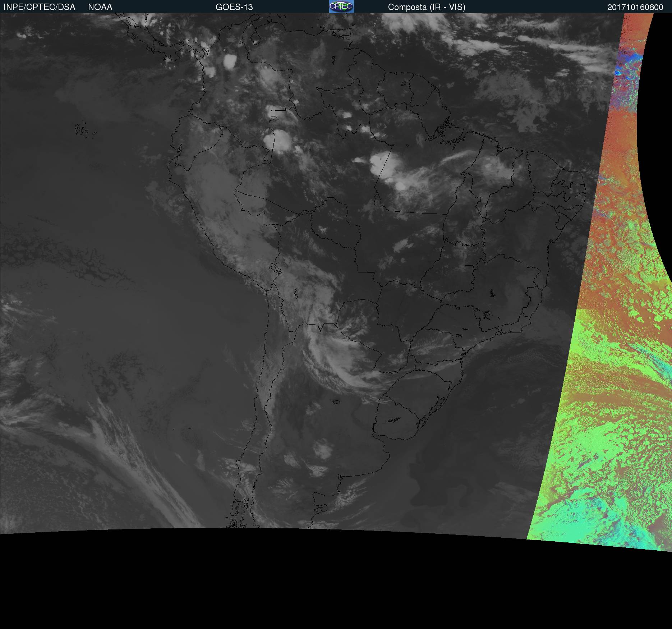This screenshot has height=629, width=672.
Task: Select the GOES-13 satellite label
Action: 234,7
